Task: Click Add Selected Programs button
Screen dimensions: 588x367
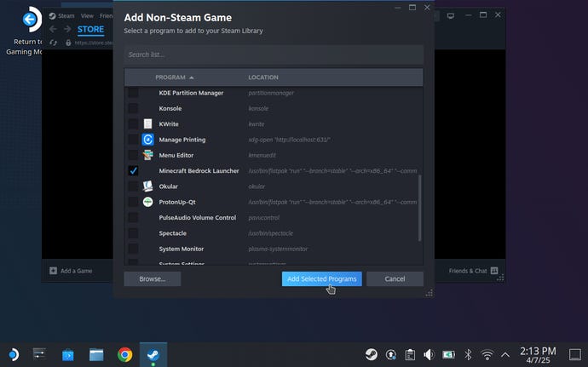Action: pyautogui.click(x=322, y=279)
